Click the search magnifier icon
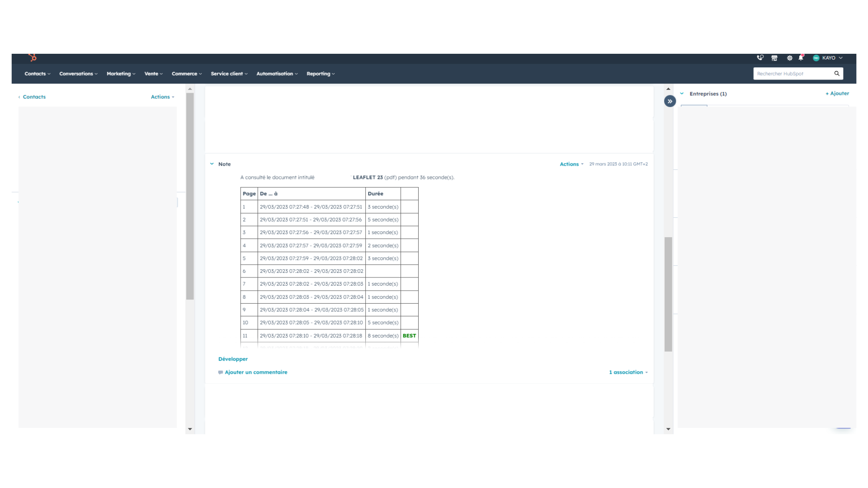 coord(837,74)
